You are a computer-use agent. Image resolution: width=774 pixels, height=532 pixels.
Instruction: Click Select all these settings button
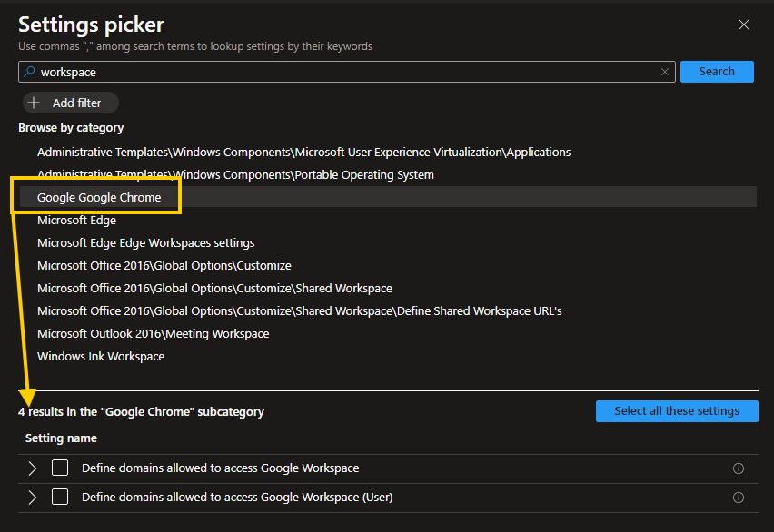click(677, 411)
